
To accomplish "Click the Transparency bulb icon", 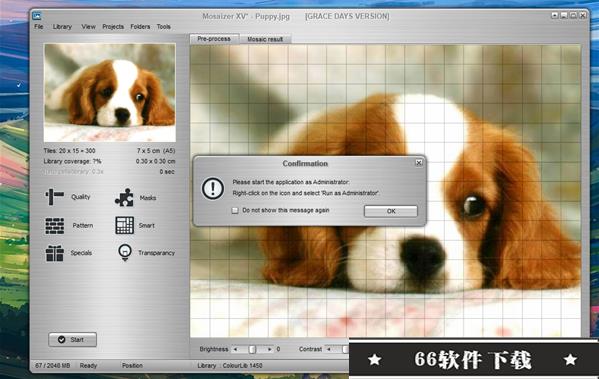I will pyautogui.click(x=125, y=253).
